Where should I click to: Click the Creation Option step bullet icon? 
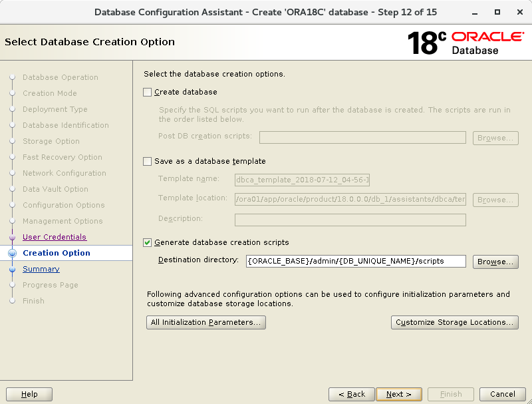(13, 253)
